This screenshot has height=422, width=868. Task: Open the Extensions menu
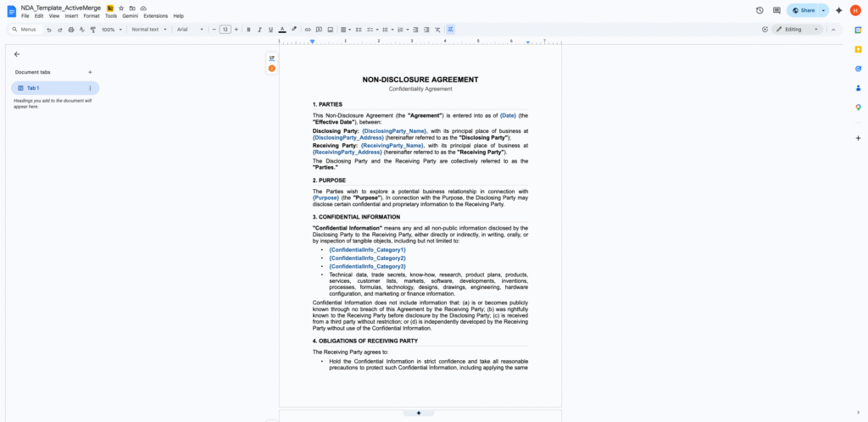156,16
